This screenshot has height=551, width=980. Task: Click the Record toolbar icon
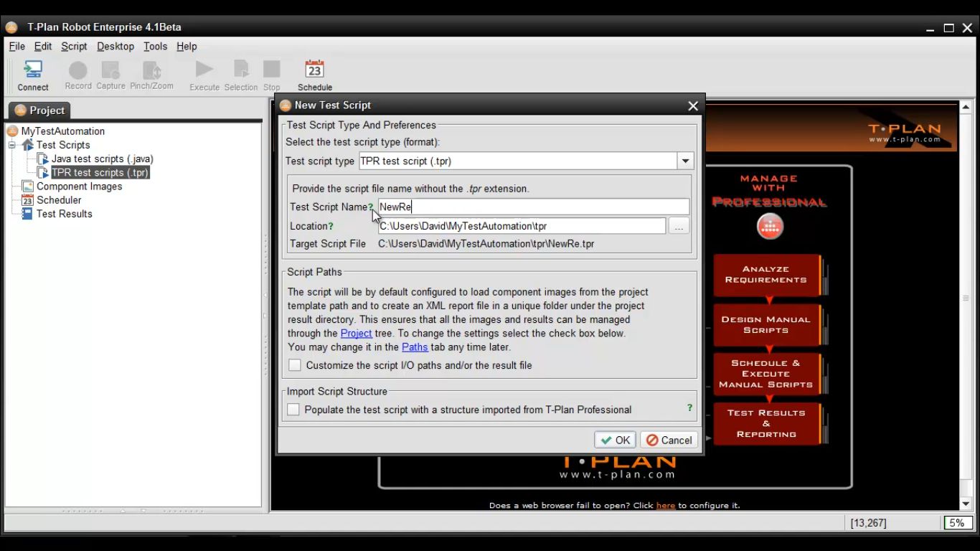pos(78,70)
